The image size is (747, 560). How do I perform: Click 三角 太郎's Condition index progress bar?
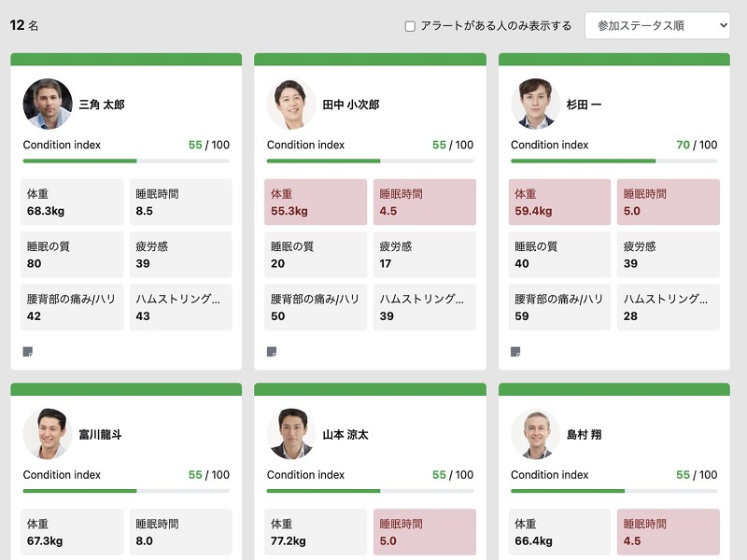126,161
